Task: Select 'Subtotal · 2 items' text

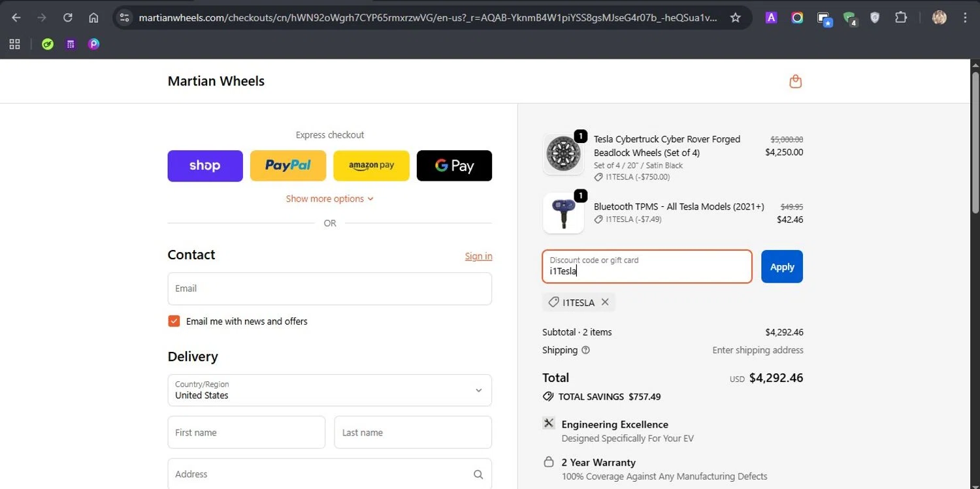Action: pyautogui.click(x=577, y=332)
